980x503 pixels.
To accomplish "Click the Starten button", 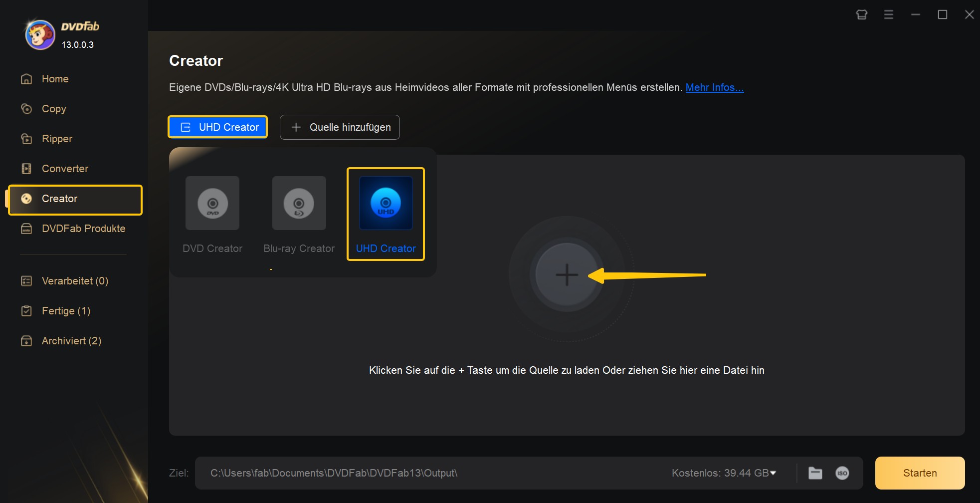I will point(920,473).
